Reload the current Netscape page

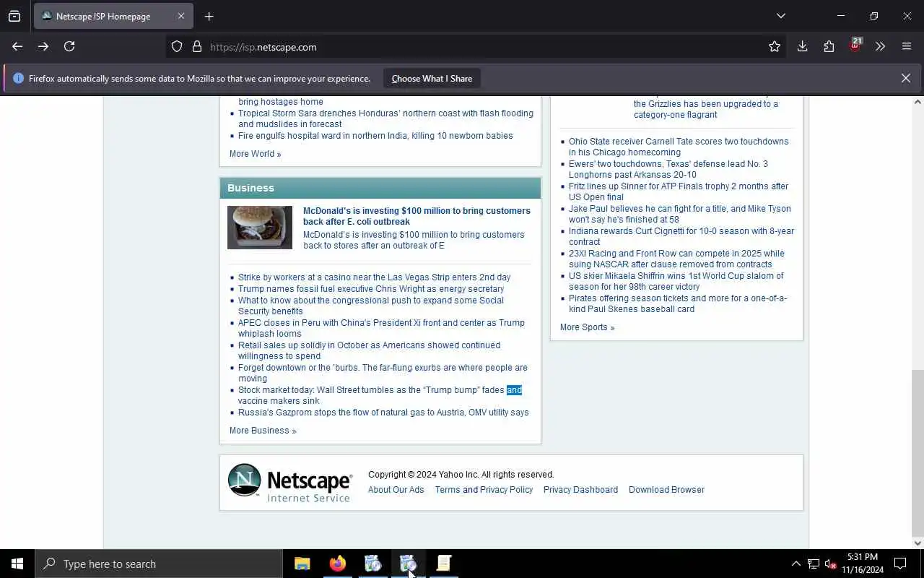[69, 46]
